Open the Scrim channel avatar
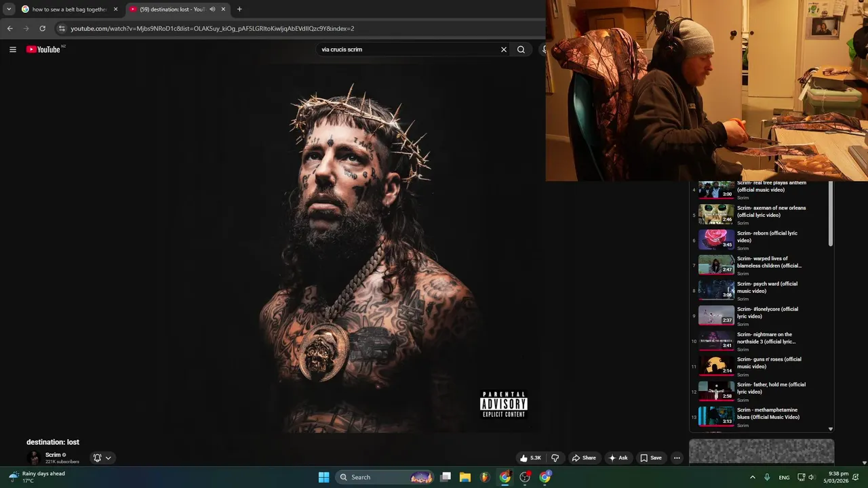868x488 pixels. pos(33,458)
